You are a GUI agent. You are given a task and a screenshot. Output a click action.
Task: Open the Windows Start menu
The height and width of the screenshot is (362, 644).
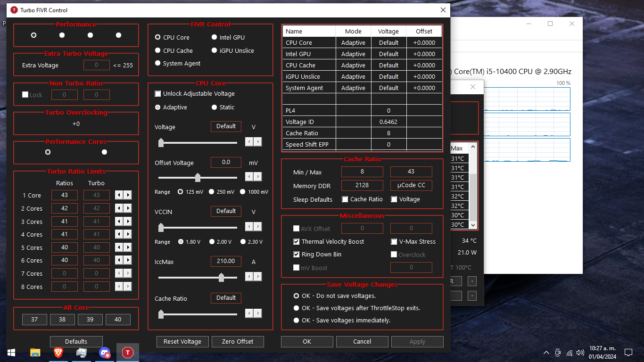[x=11, y=353]
